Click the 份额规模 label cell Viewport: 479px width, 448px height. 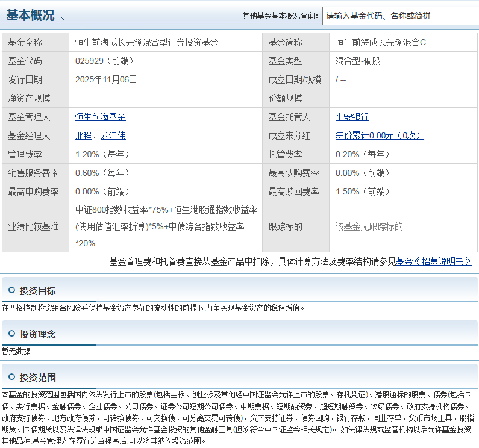[x=296, y=98]
